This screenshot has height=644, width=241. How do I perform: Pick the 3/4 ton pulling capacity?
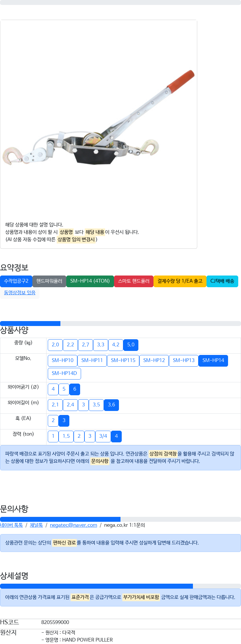click(x=103, y=436)
